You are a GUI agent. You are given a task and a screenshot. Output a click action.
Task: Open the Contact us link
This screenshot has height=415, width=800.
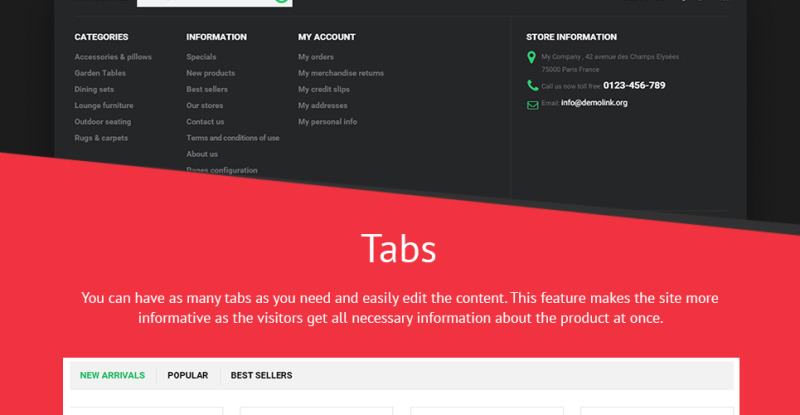pos(205,121)
